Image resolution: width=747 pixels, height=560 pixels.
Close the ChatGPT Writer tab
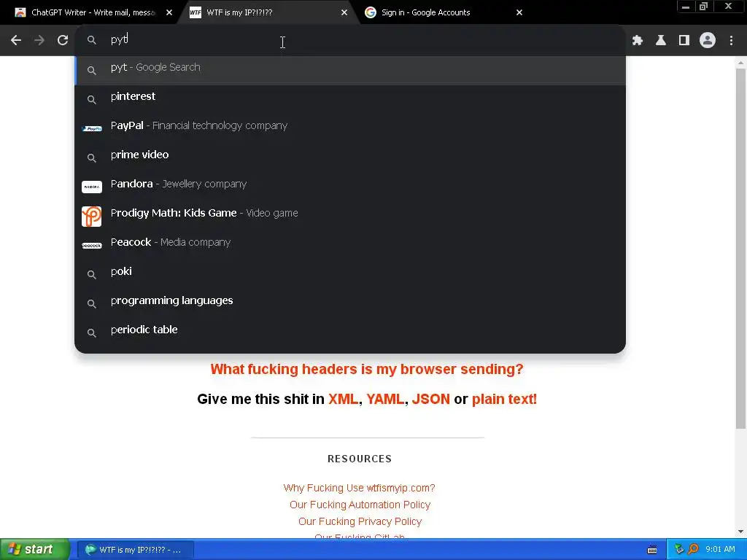[169, 12]
